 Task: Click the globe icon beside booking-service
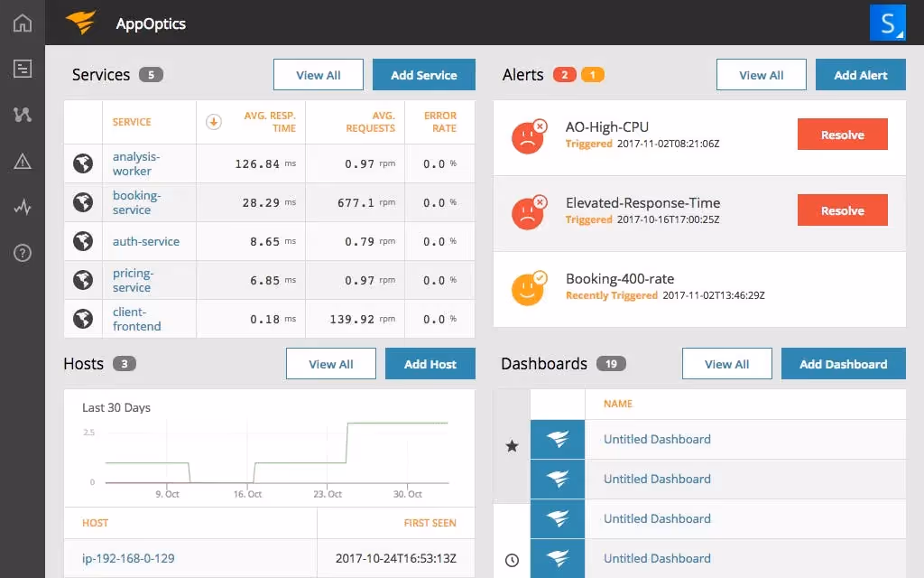point(83,202)
